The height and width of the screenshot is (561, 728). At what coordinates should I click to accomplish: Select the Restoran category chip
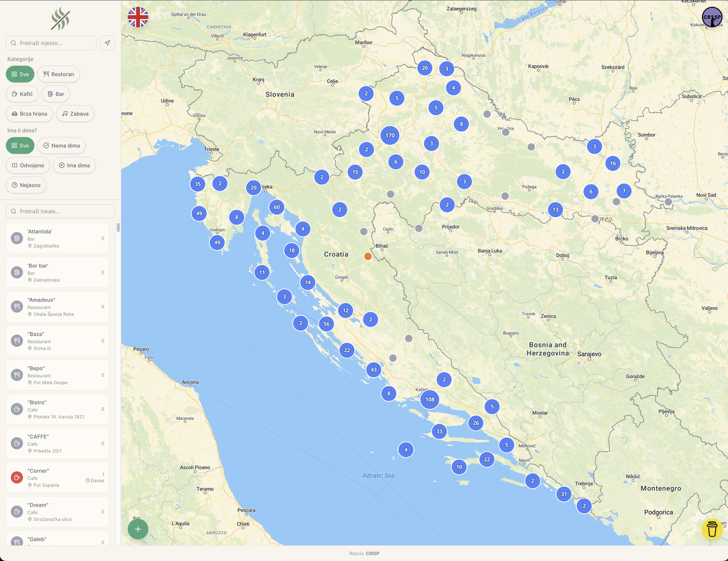pos(59,74)
